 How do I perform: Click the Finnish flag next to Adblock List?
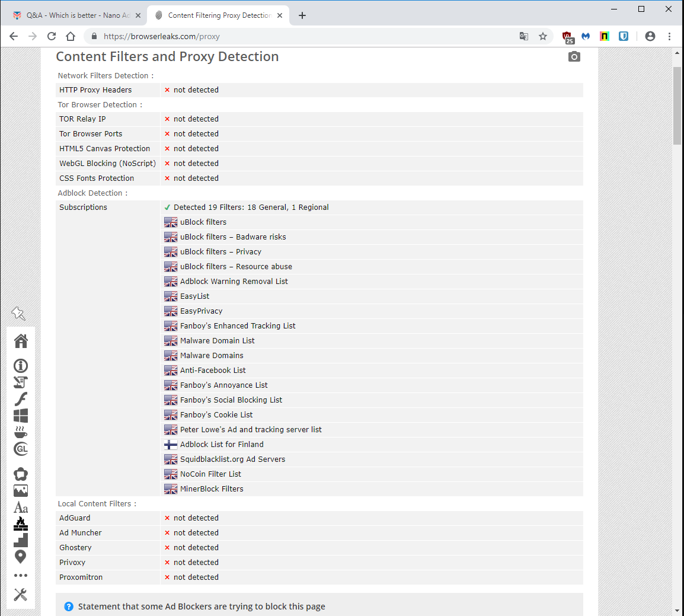coord(171,445)
